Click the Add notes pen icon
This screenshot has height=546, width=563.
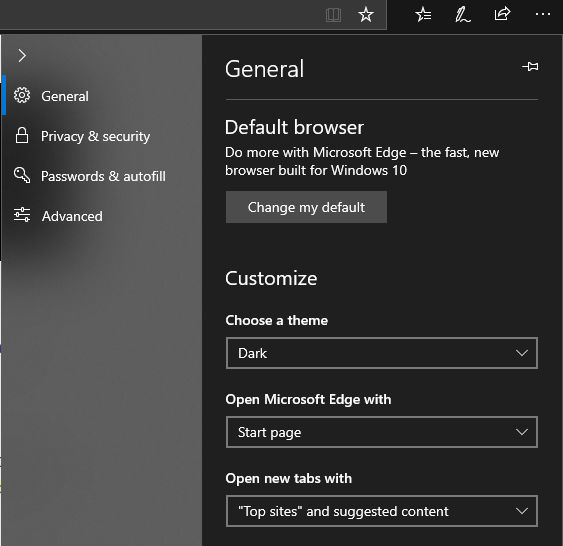[462, 15]
